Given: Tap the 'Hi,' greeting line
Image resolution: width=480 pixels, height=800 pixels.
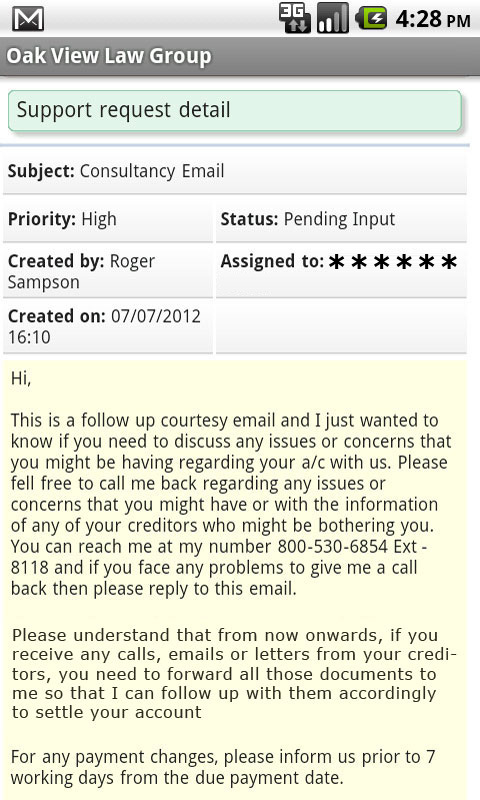Looking at the screenshot, I should (21, 379).
